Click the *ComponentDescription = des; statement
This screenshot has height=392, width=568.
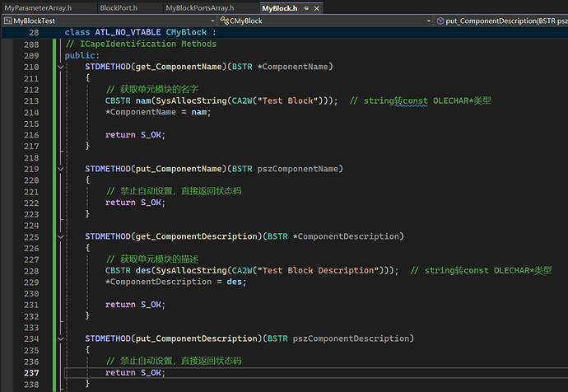tap(175, 282)
